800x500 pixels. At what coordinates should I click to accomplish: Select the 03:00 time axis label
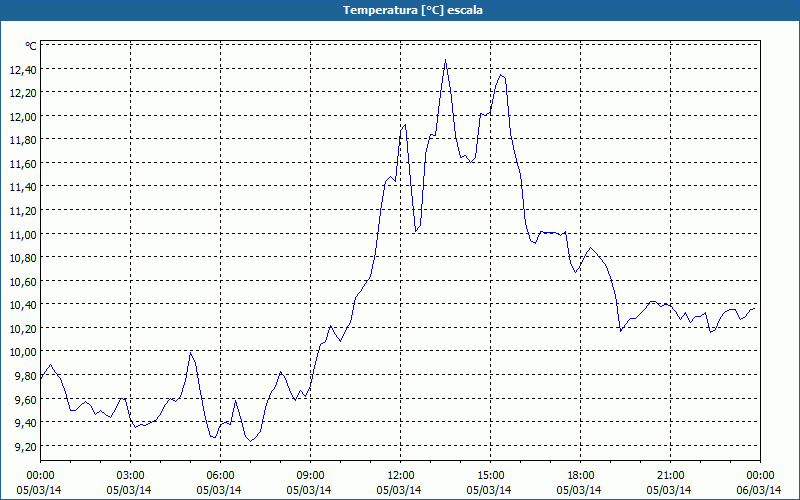pos(130,476)
